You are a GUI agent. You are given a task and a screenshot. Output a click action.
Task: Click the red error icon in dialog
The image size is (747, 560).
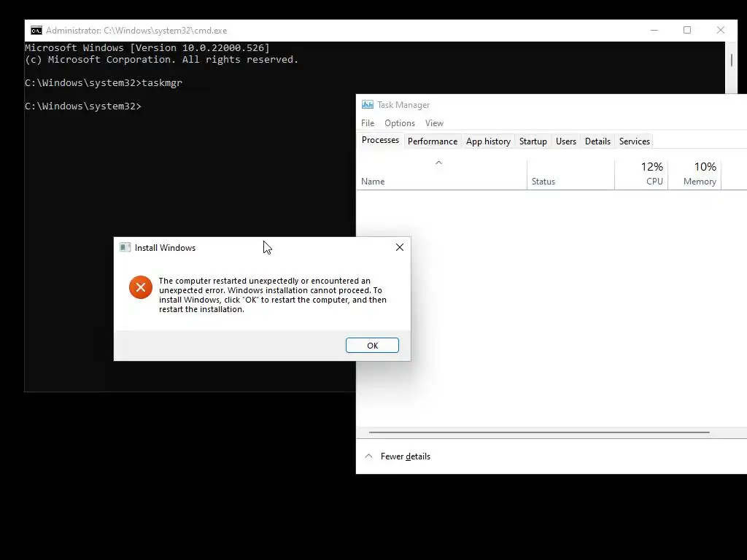pyautogui.click(x=141, y=287)
